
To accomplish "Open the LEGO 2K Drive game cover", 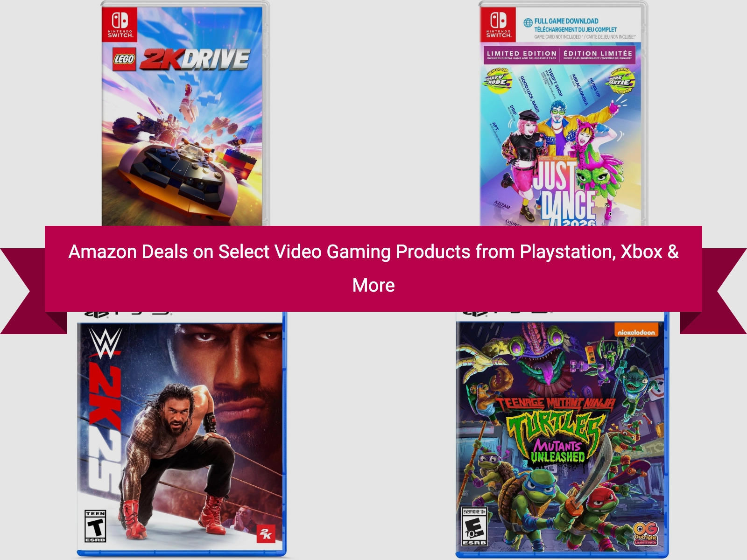I will click(185, 114).
